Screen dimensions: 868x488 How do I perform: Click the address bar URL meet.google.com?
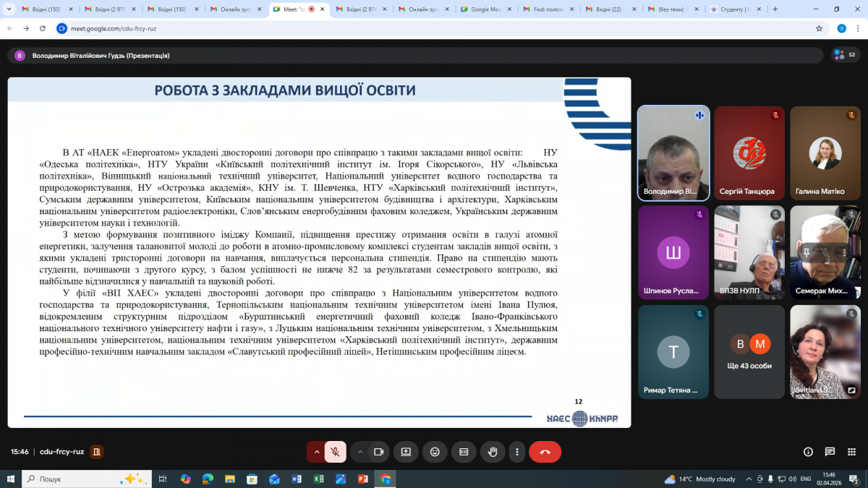pyautogui.click(x=114, y=29)
